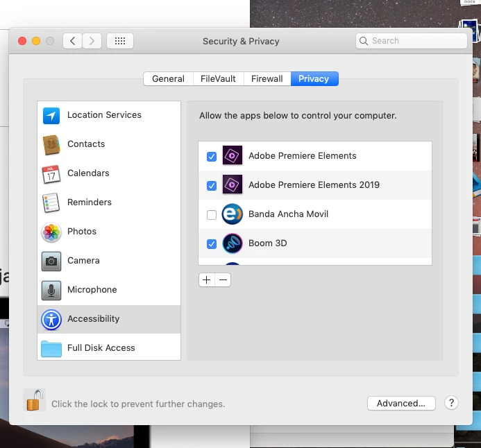Switch to the FileVault tab

pyautogui.click(x=218, y=79)
